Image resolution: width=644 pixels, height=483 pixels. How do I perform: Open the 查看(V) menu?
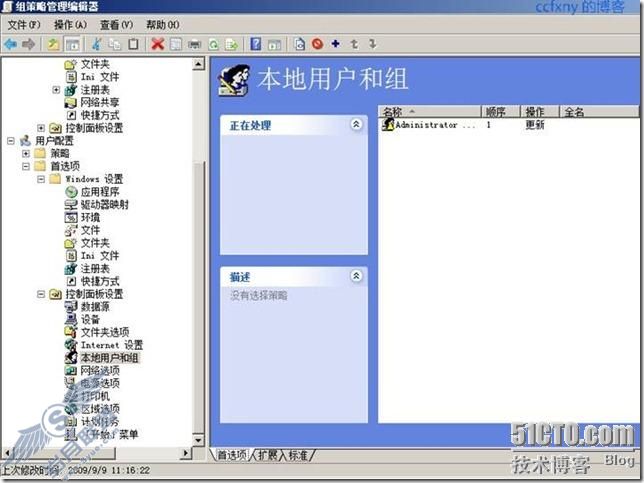click(117, 25)
